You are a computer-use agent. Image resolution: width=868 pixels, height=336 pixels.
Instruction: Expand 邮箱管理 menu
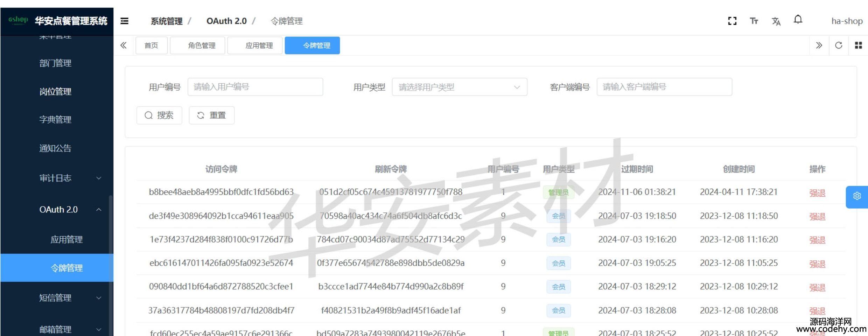click(57, 329)
